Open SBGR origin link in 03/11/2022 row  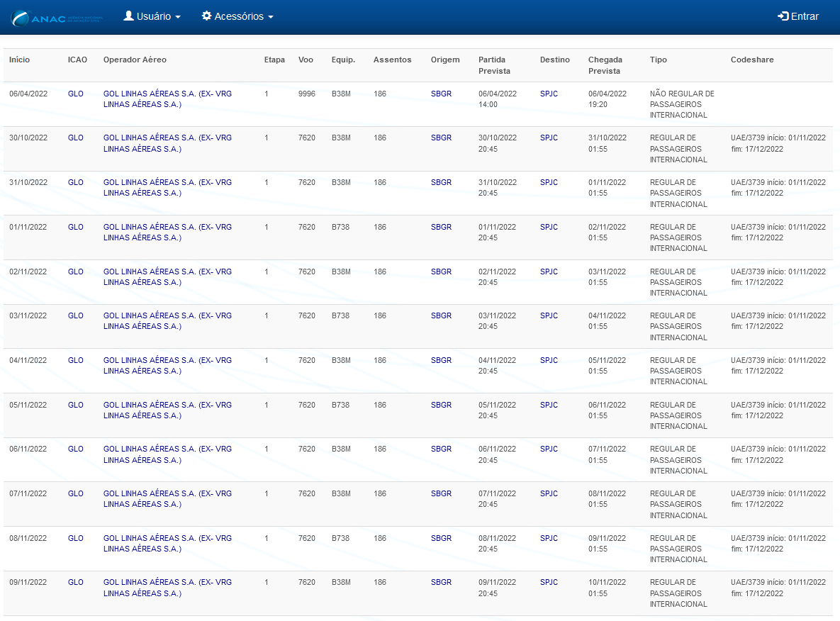coord(442,316)
